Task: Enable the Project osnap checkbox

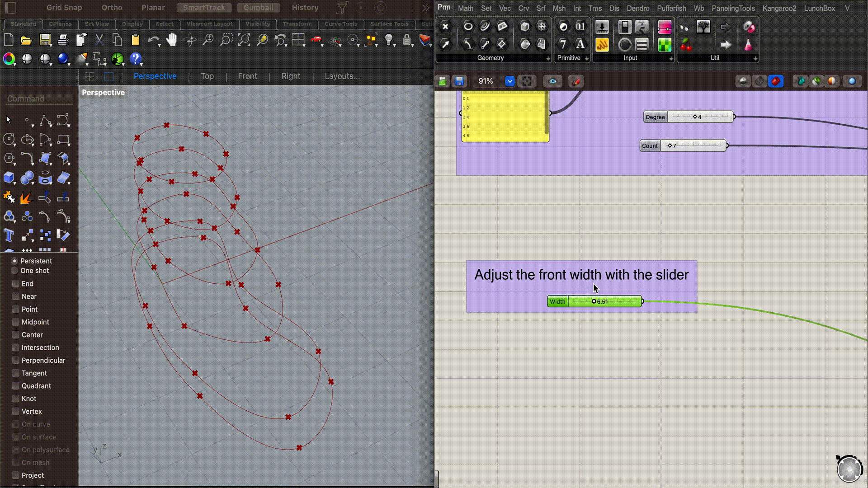Action: tap(15, 475)
